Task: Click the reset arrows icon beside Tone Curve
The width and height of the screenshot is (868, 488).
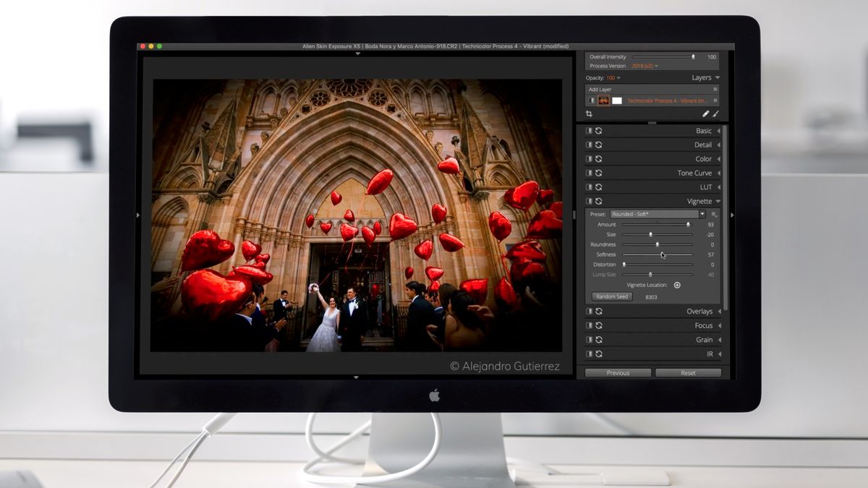Action: tap(599, 173)
